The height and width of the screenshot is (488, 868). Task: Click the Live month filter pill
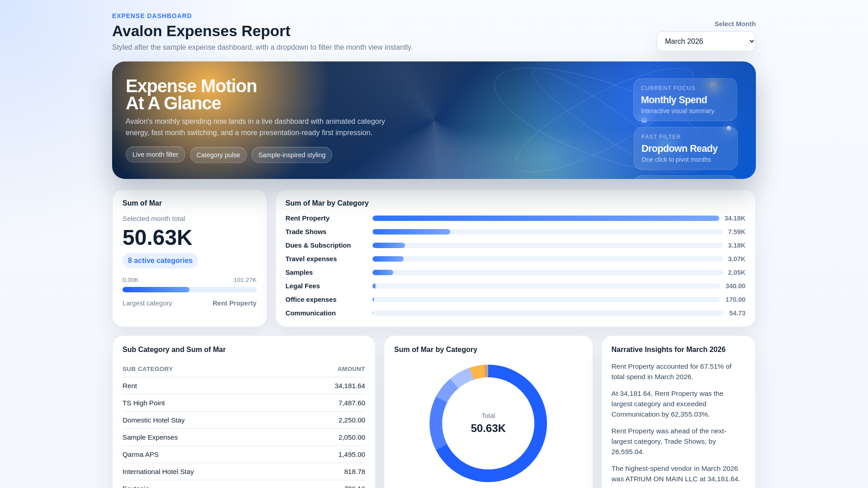(x=155, y=155)
